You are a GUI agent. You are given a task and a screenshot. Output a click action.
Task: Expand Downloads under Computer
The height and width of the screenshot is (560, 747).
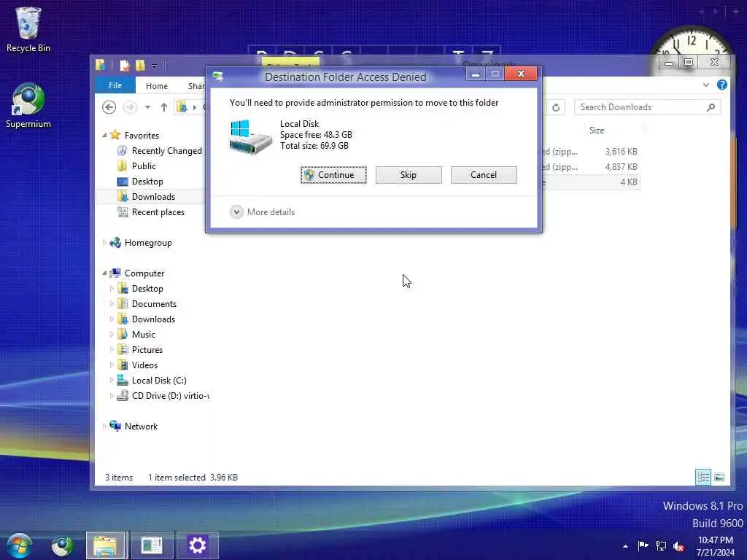tap(112, 319)
